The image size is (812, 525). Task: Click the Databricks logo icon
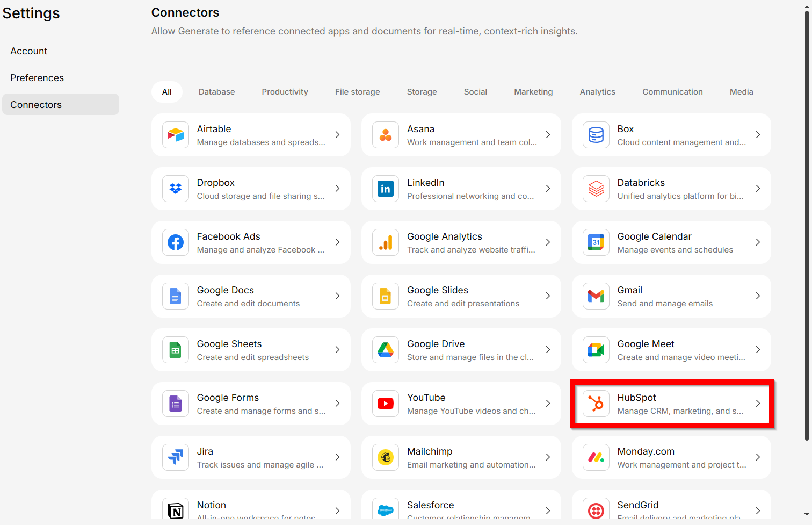(596, 189)
